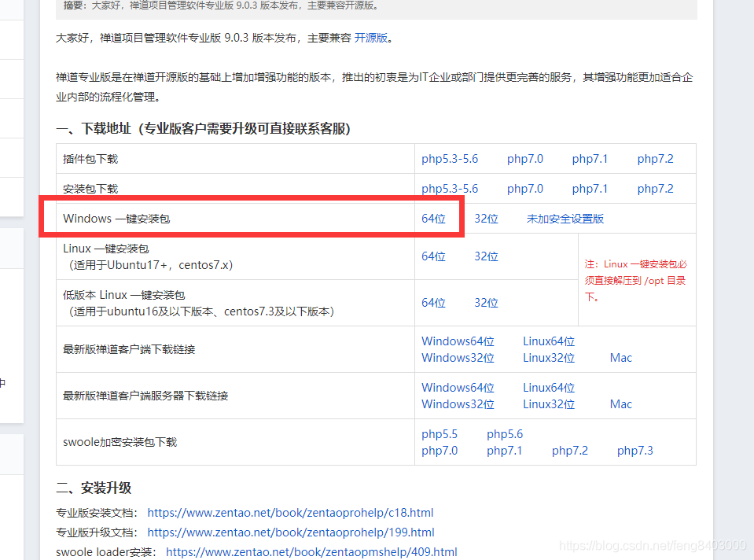The height and width of the screenshot is (560, 754).
Task: Download the php5.3-5.6 安装包 installation package
Action: tap(450, 188)
